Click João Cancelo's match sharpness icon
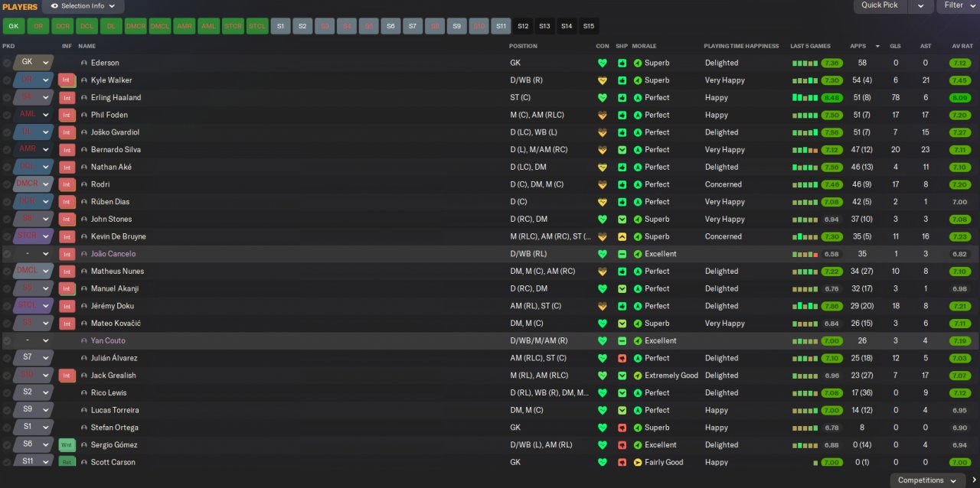Image resolution: width=980 pixels, height=488 pixels. click(x=622, y=254)
